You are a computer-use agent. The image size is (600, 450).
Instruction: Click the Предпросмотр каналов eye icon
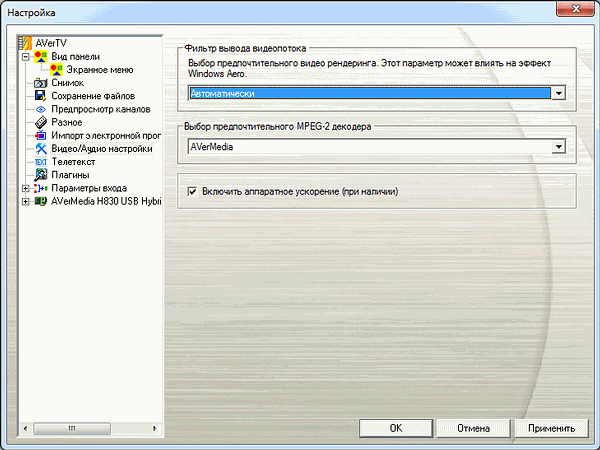[x=41, y=109]
